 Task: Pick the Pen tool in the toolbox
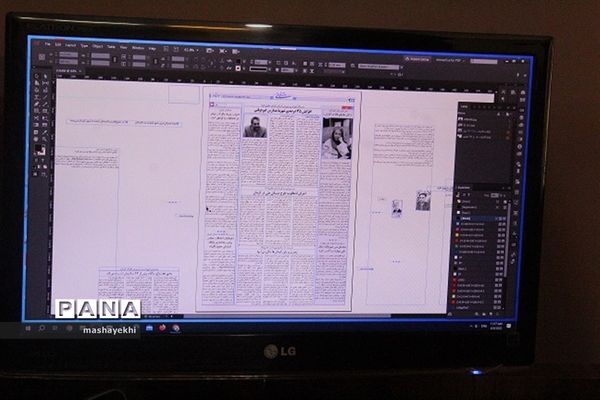click(x=37, y=105)
